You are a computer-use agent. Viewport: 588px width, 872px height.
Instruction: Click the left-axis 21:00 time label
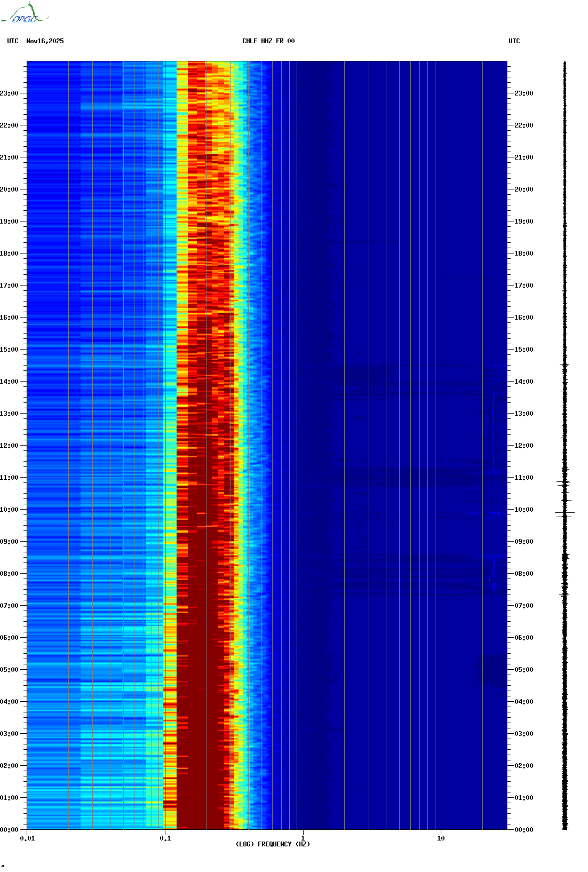click(x=9, y=157)
